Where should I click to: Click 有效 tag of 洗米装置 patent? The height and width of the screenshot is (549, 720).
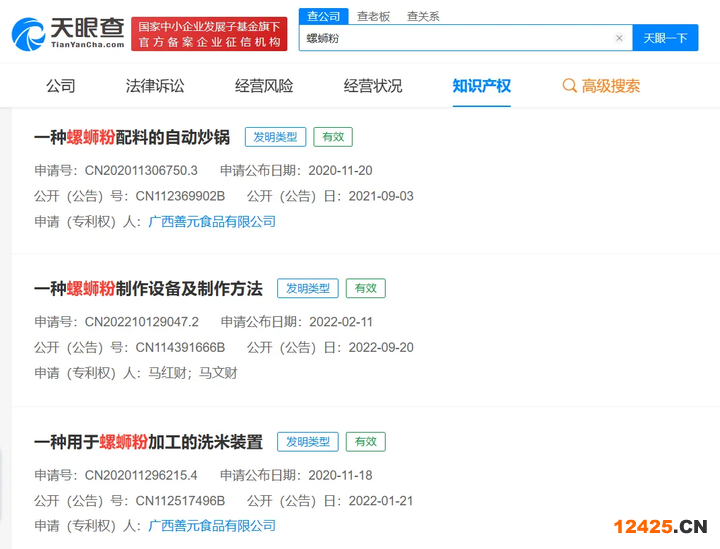coord(366,442)
